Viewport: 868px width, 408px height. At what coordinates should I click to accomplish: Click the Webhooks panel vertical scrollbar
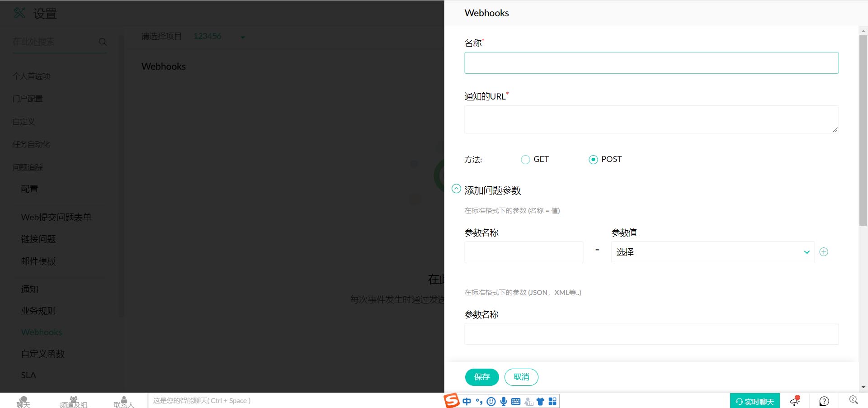(x=863, y=130)
